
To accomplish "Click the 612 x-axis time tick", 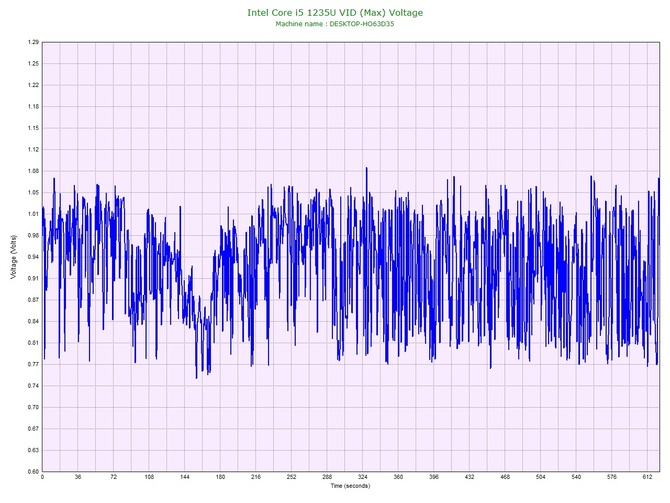I will [x=647, y=477].
